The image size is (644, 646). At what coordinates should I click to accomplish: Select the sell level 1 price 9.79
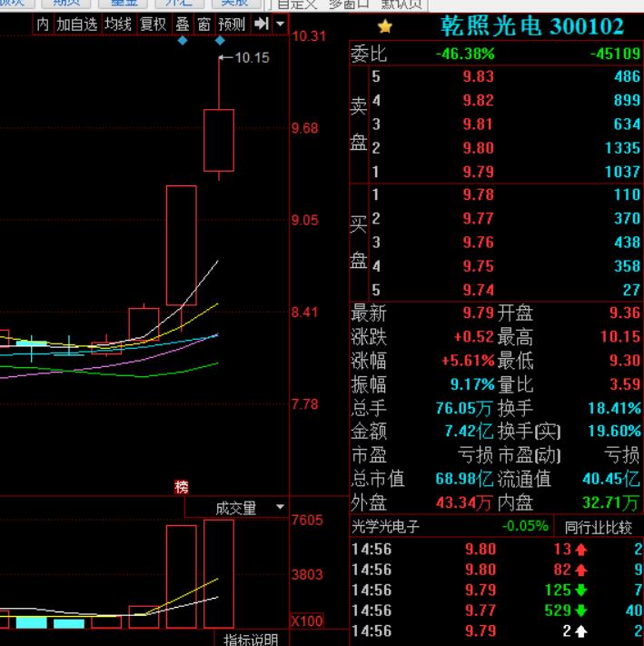click(478, 172)
